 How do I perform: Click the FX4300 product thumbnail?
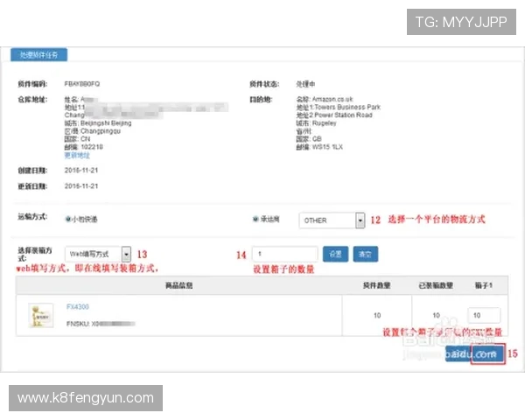click(x=41, y=315)
